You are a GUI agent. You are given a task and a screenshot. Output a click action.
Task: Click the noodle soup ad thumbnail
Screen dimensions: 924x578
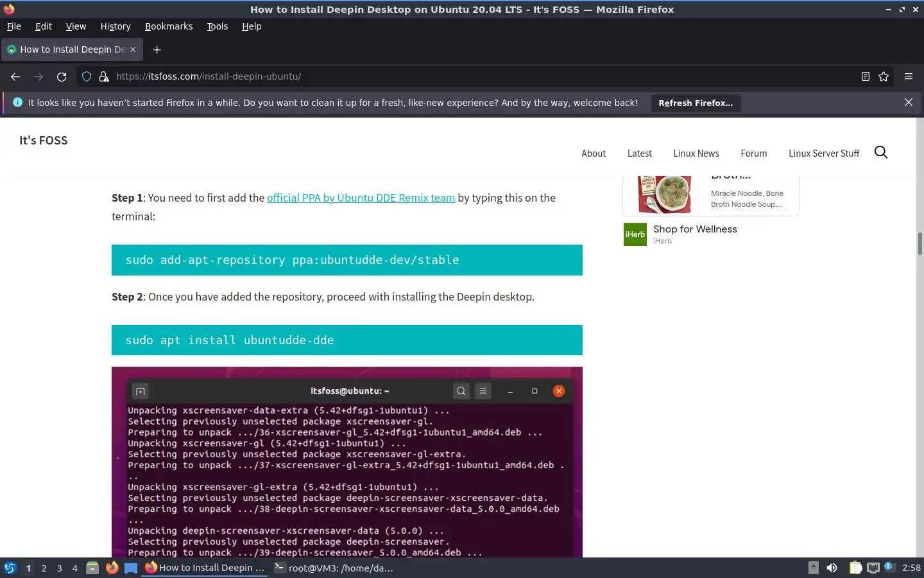665,194
